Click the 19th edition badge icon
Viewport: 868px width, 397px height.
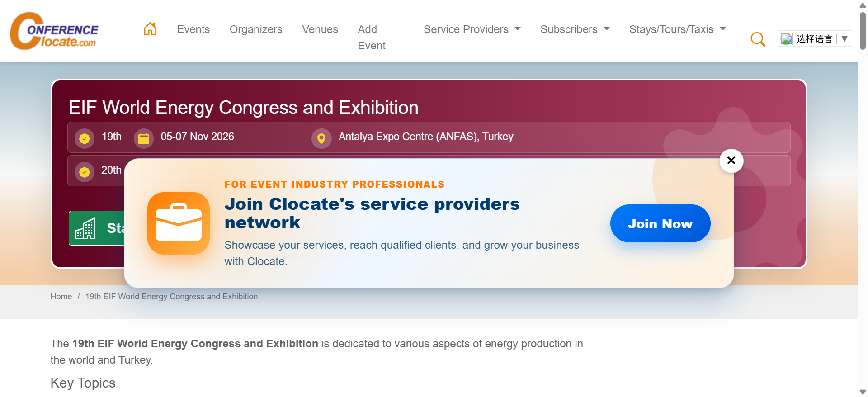point(85,138)
